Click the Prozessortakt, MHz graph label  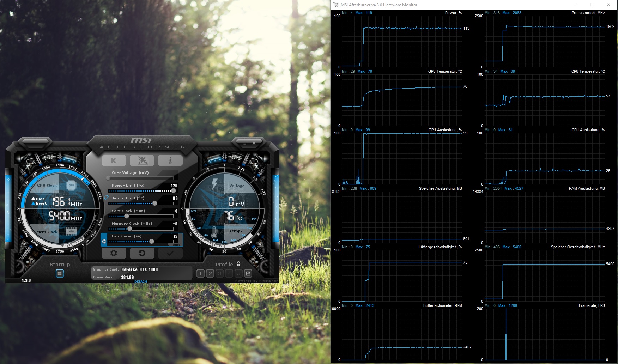pyautogui.click(x=588, y=13)
